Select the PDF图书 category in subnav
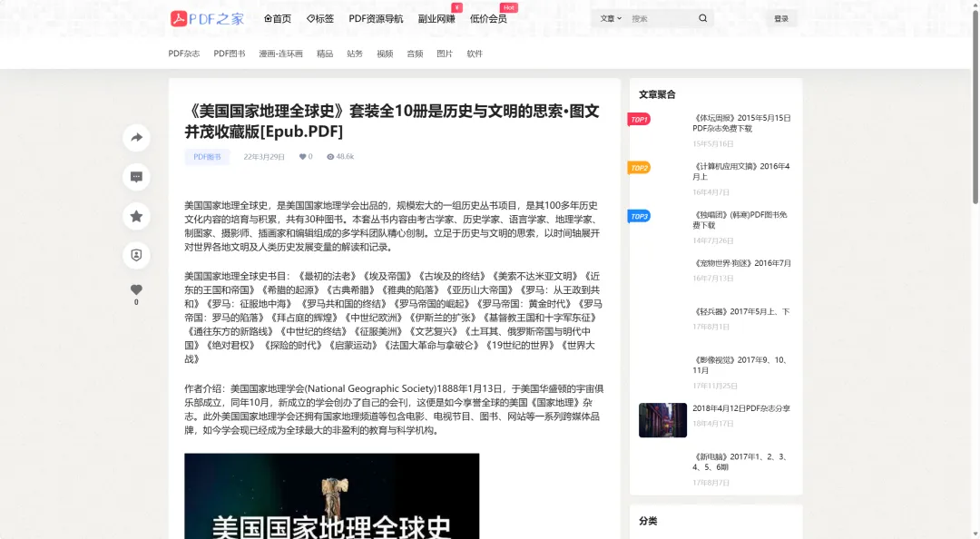 click(x=230, y=54)
